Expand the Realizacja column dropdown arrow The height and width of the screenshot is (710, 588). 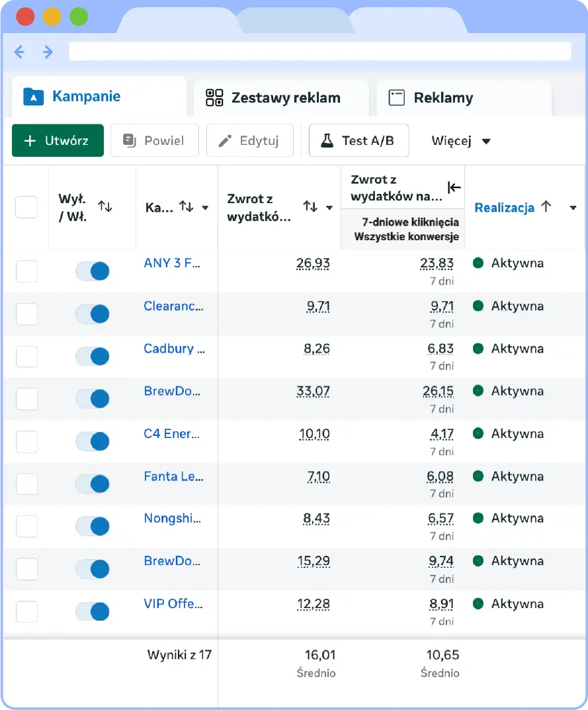coord(573,208)
